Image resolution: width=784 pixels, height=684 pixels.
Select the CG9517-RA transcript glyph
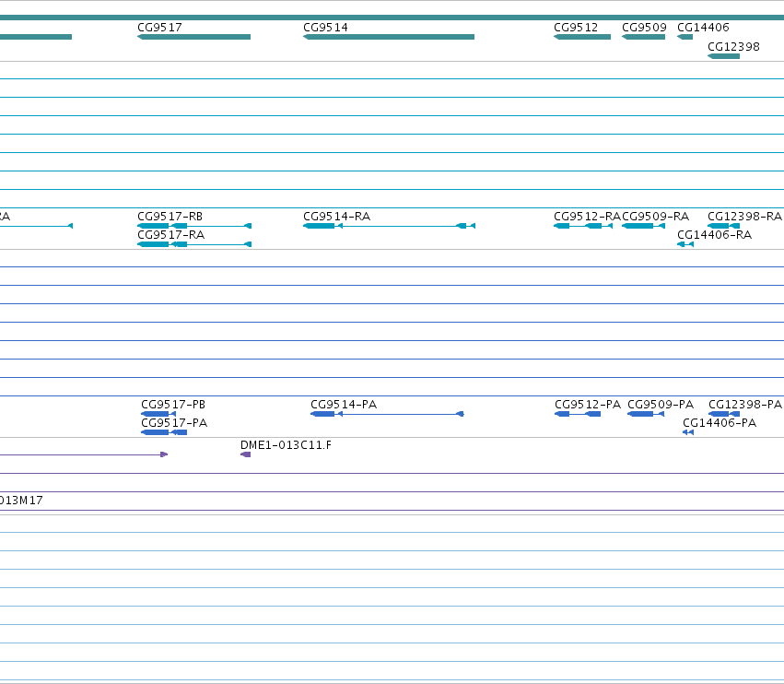click(194, 244)
